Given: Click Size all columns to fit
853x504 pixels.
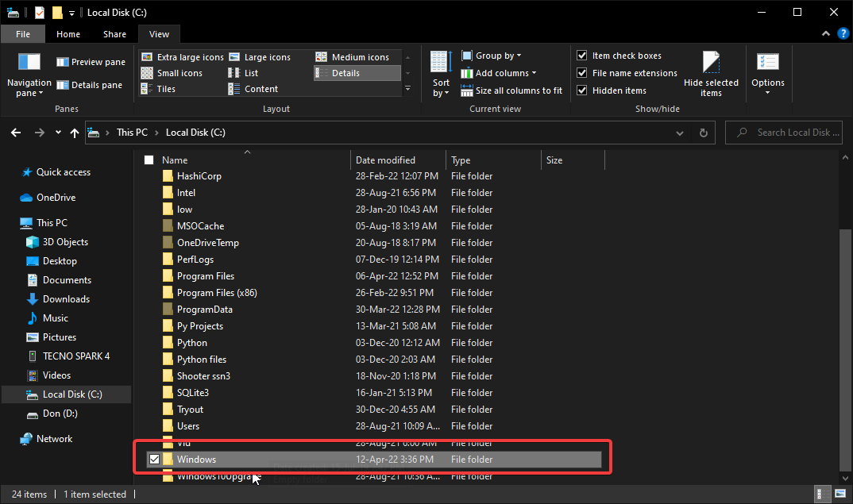Looking at the screenshot, I should (x=511, y=90).
